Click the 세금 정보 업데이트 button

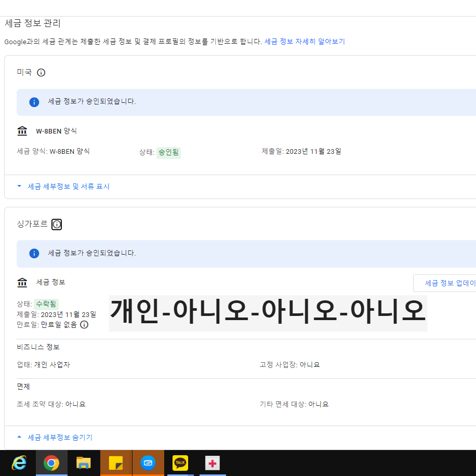point(445,283)
